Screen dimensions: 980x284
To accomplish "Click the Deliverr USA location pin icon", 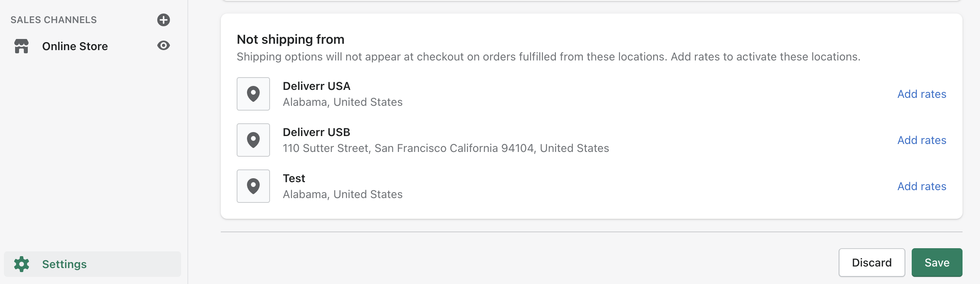I will 253,94.
